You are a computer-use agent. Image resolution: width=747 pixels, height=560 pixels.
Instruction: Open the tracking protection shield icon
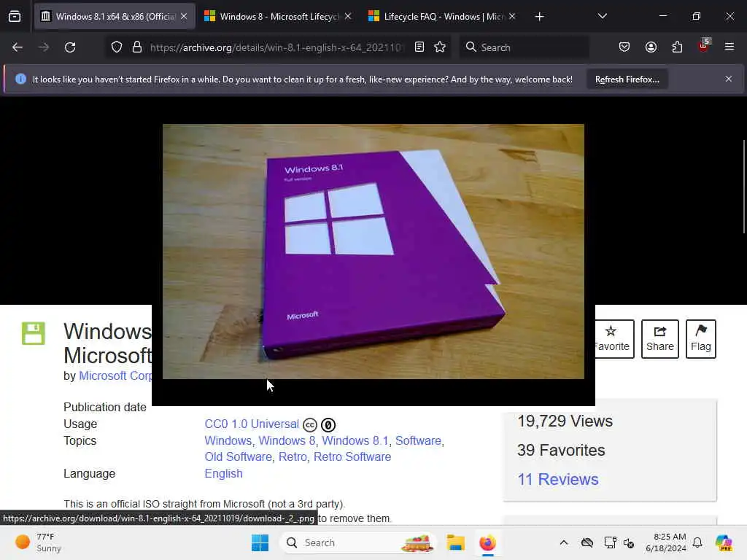[x=117, y=47]
